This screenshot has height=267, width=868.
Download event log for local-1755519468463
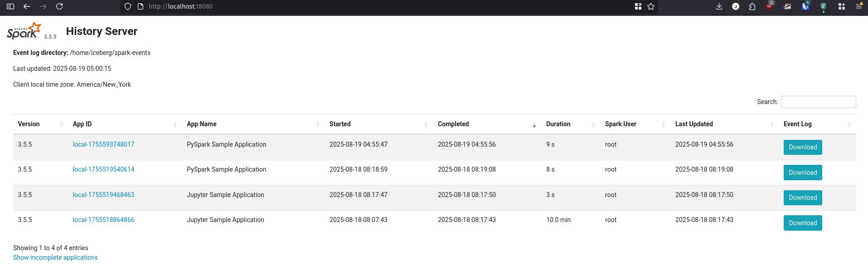pos(802,198)
